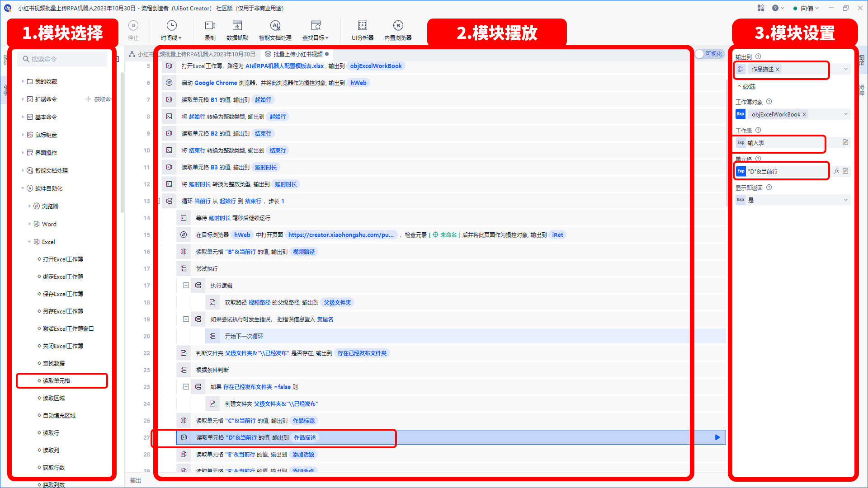Click the 停止 stop icon in toolbar
The width and height of the screenshot is (868, 488).
click(x=133, y=26)
